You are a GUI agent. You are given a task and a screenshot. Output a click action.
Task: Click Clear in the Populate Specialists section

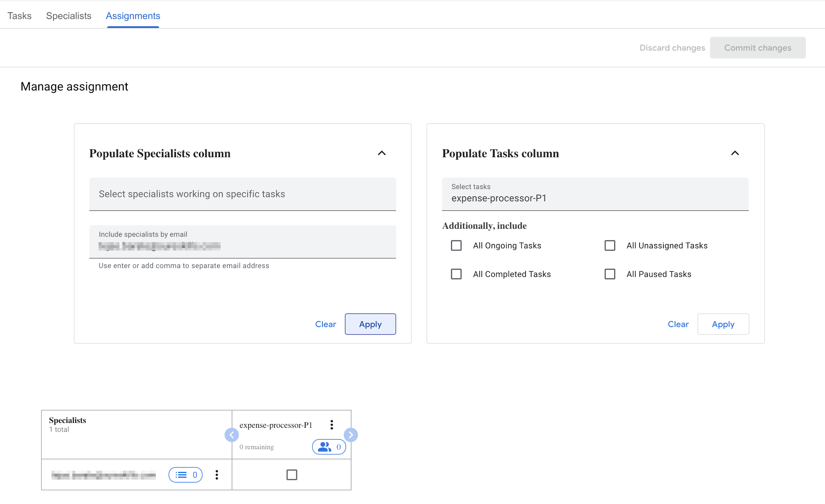[325, 324]
